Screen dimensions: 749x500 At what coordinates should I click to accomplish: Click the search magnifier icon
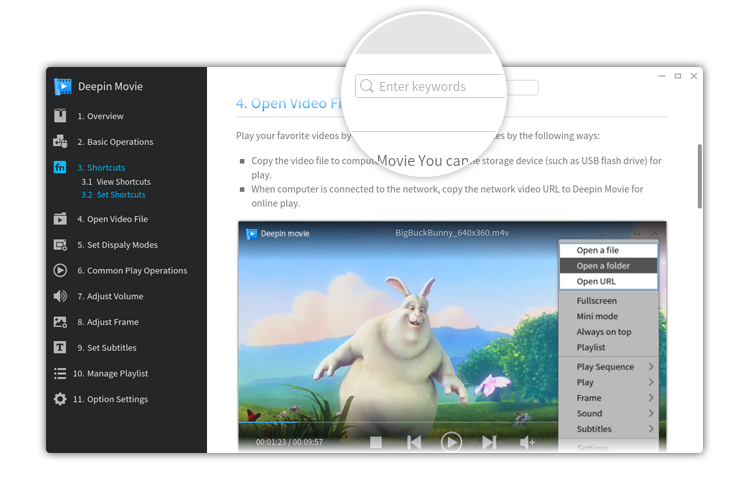pos(367,86)
